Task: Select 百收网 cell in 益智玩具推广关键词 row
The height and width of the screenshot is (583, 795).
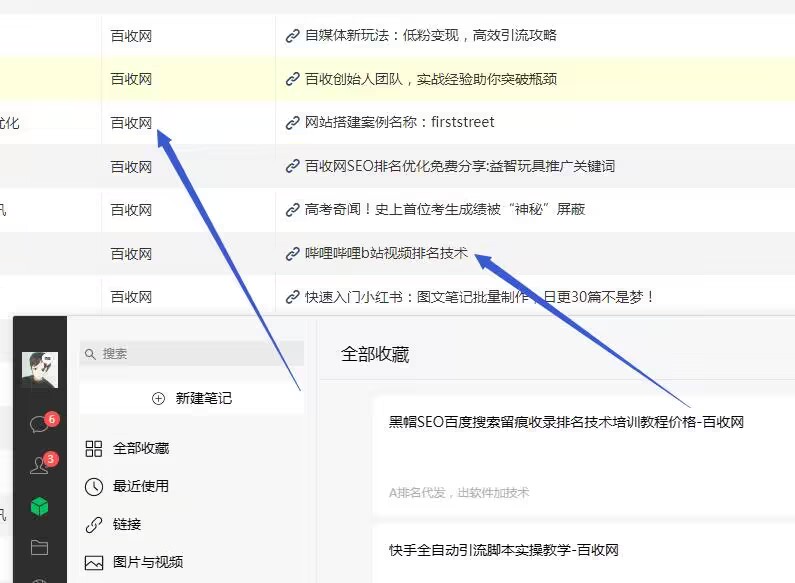Action: click(x=131, y=167)
